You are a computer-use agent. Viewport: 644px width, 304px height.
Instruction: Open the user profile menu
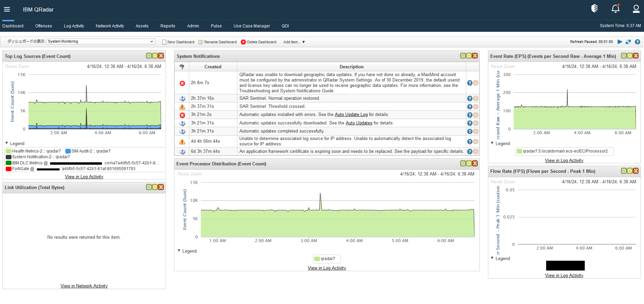coord(636,9)
